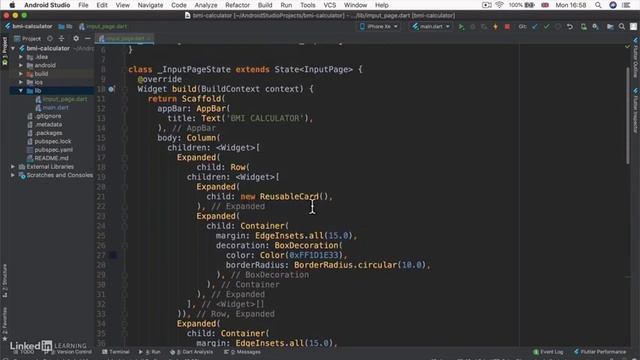This screenshot has width=640, height=360.
Task: Open the Favorites side tab
Action: pos(4,324)
